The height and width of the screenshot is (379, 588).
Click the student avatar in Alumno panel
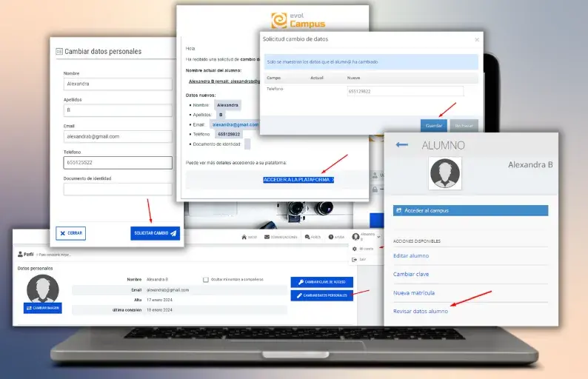pos(445,174)
